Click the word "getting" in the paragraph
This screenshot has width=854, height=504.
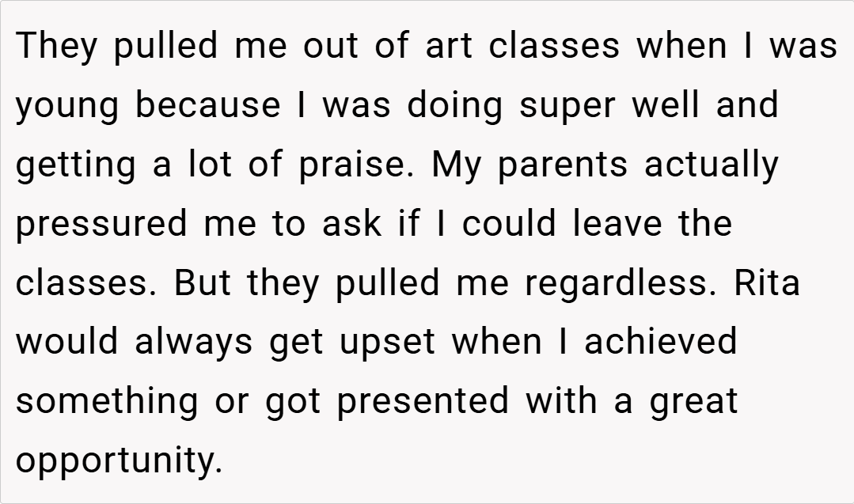click(x=75, y=165)
